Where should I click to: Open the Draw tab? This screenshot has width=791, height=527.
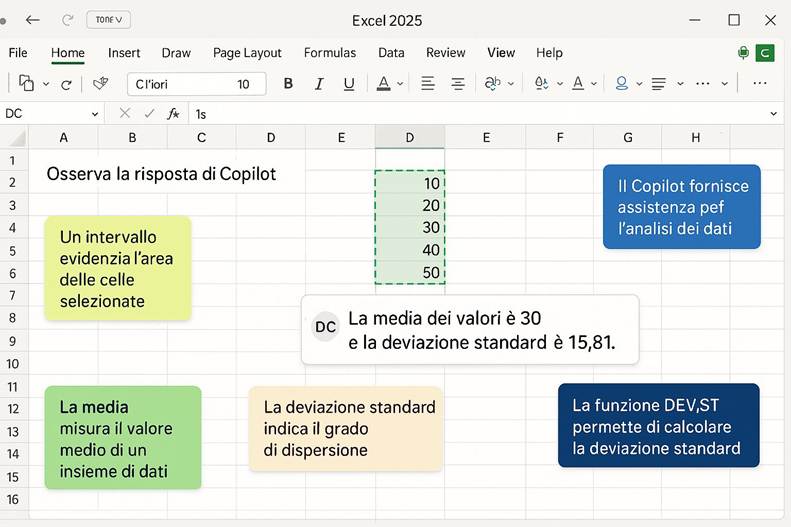176,53
